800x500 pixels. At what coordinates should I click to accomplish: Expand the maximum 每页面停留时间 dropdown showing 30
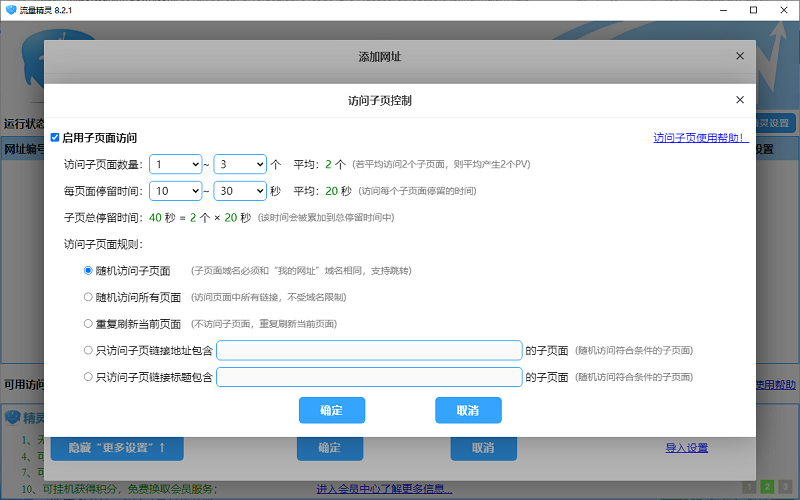pyautogui.click(x=240, y=191)
